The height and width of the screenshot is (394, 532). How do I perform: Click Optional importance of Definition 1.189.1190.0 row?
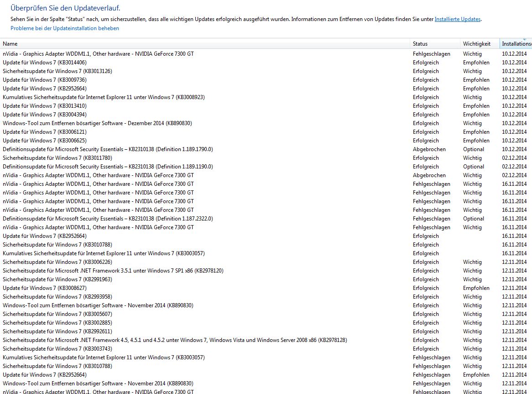(x=473, y=167)
